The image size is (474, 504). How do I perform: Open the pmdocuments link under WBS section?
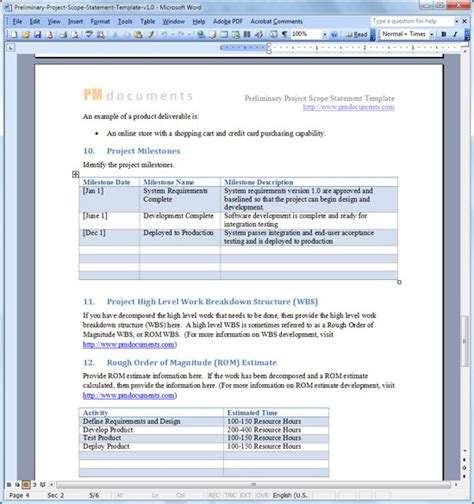click(x=128, y=345)
